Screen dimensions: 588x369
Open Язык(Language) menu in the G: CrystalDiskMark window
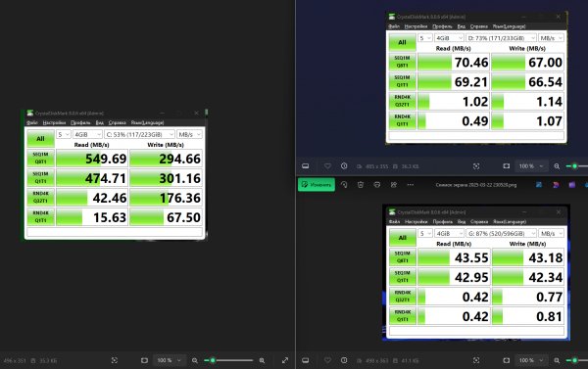(510, 221)
